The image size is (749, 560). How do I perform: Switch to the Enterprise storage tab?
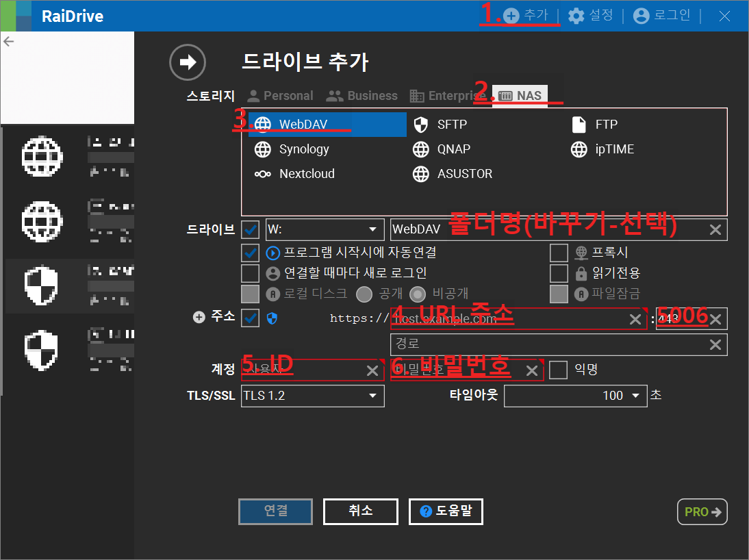[x=448, y=96]
